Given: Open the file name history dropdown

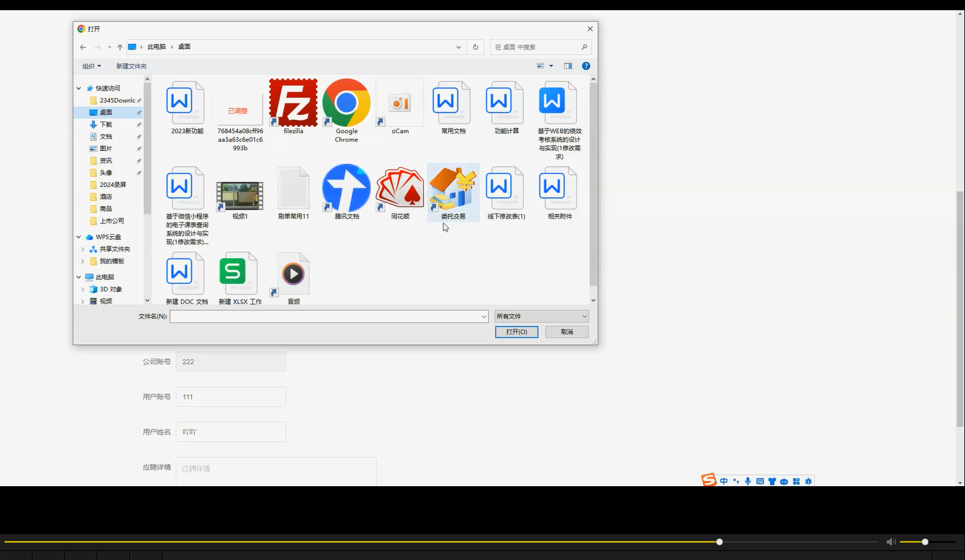Looking at the screenshot, I should coord(484,316).
